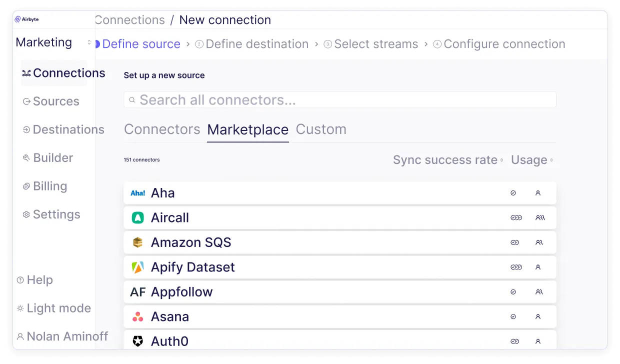The height and width of the screenshot is (364, 620).
Task: Click the Connections breadcrumb link
Action: point(129,20)
